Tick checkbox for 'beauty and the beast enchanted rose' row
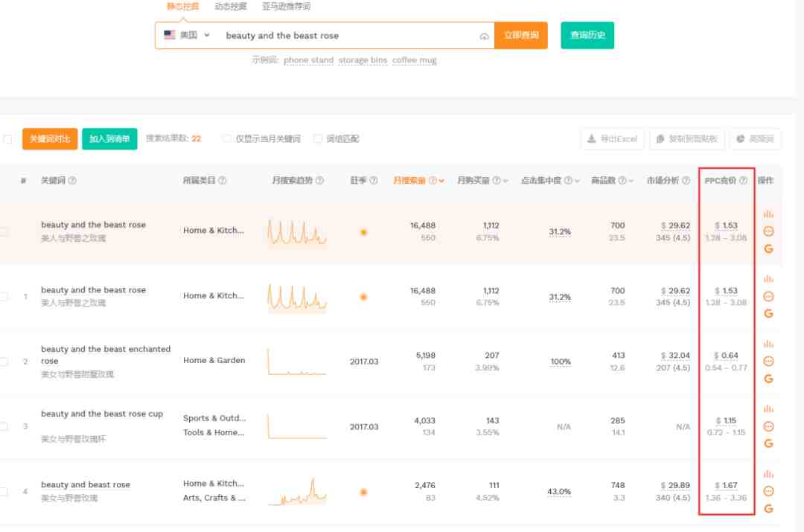The height and width of the screenshot is (532, 804). click(x=4, y=362)
